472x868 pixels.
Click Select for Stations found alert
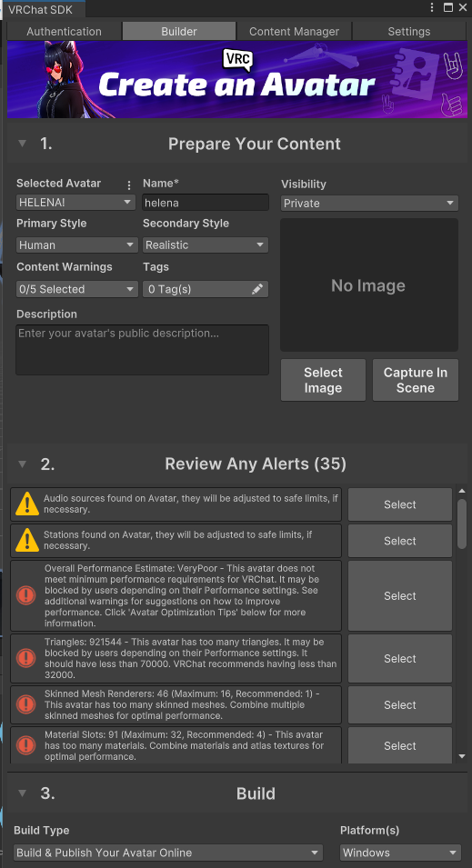pyautogui.click(x=400, y=541)
